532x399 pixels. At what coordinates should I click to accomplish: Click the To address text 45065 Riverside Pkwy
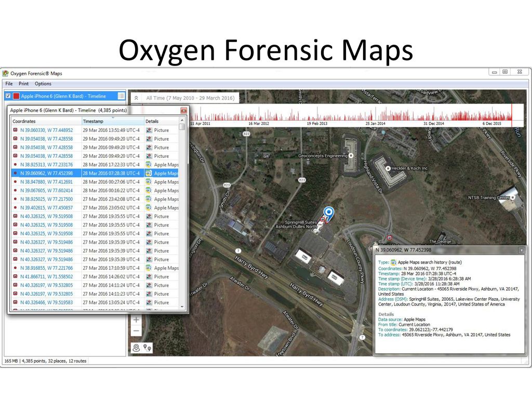coord(456,335)
